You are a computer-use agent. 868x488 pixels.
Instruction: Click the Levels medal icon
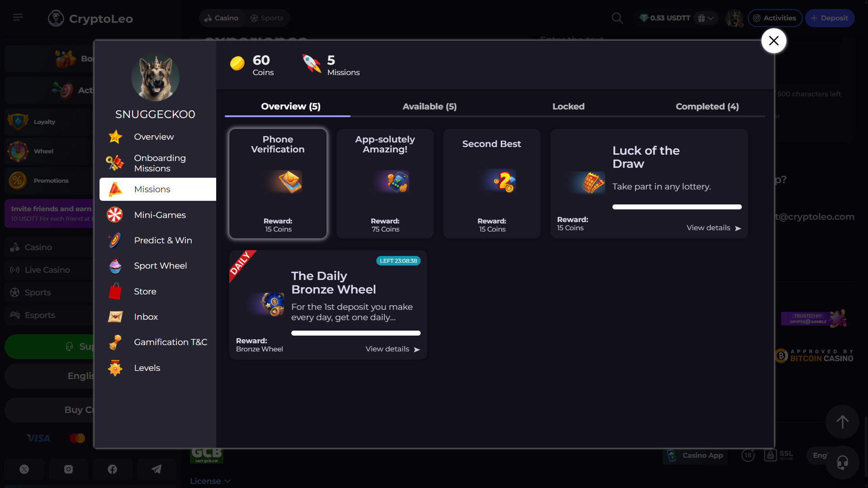pos(115,368)
